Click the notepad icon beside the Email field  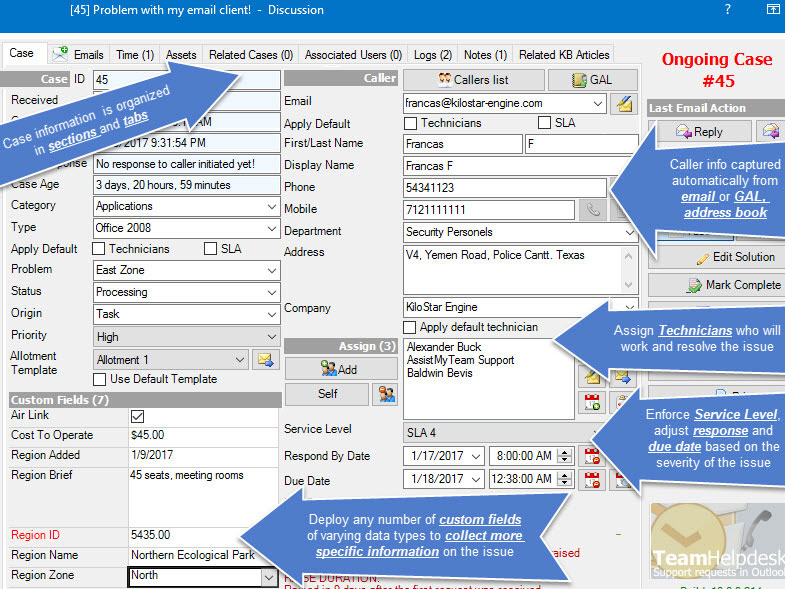(624, 103)
